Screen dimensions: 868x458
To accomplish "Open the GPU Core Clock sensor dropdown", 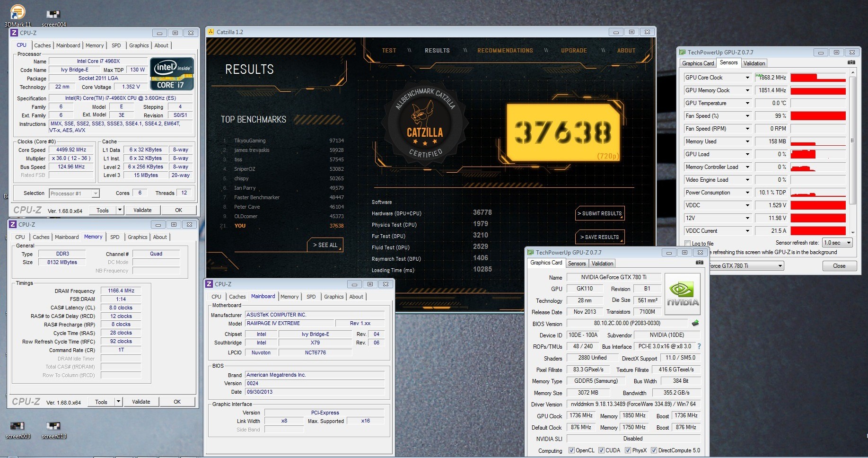I will click(747, 78).
